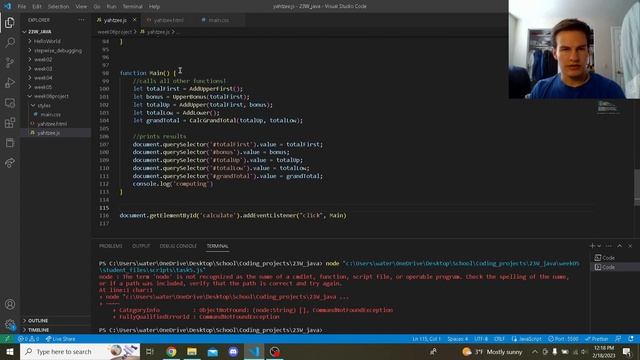Open the Extensions view
This screenshot has width=640, height=360.
coord(10,122)
